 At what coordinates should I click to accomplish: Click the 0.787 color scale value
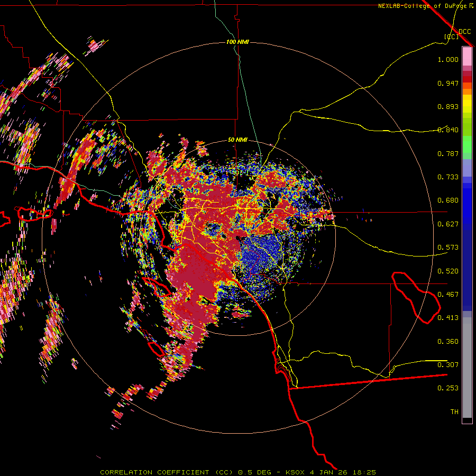(x=448, y=153)
